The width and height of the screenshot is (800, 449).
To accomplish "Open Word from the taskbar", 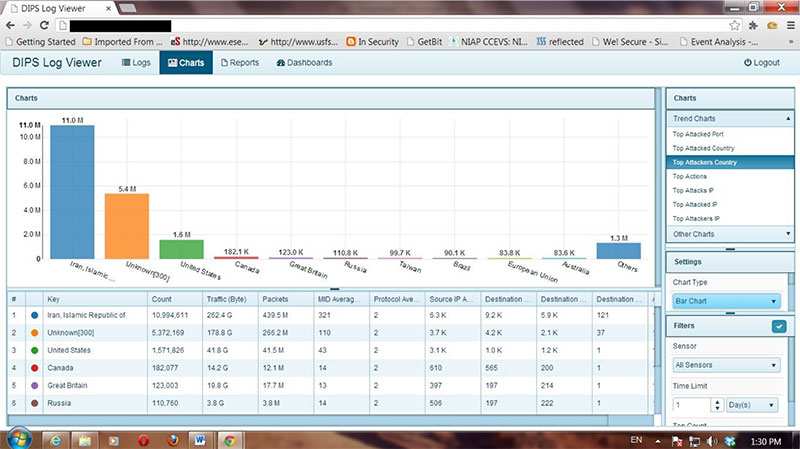I will click(202, 440).
